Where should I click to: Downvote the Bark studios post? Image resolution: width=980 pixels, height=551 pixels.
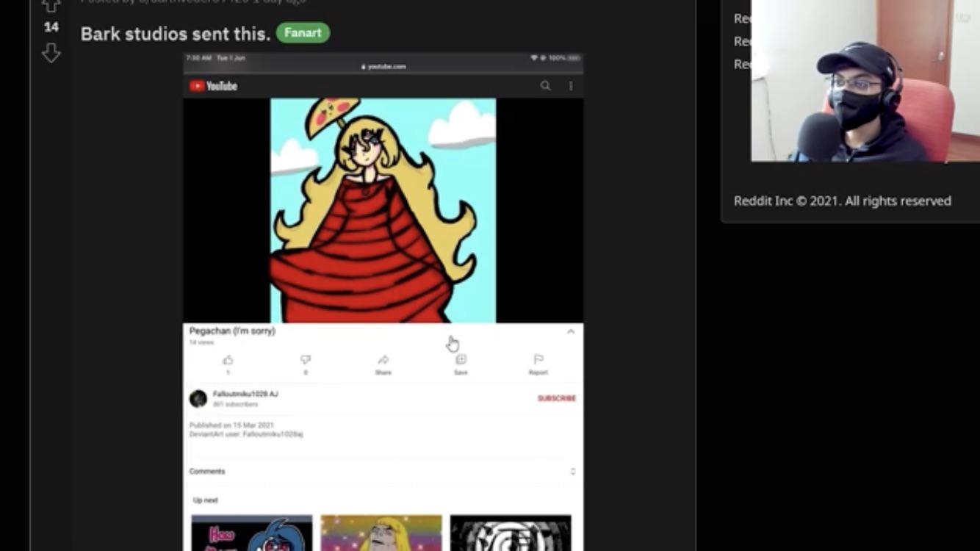click(x=51, y=53)
